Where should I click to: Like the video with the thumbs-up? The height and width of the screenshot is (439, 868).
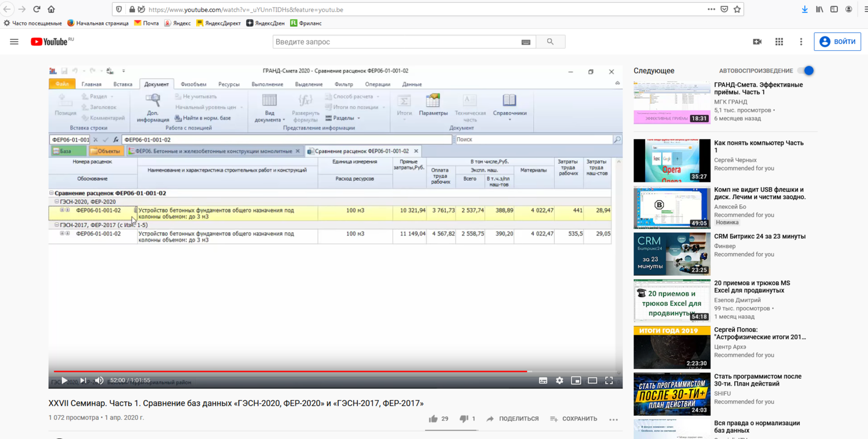[433, 419]
